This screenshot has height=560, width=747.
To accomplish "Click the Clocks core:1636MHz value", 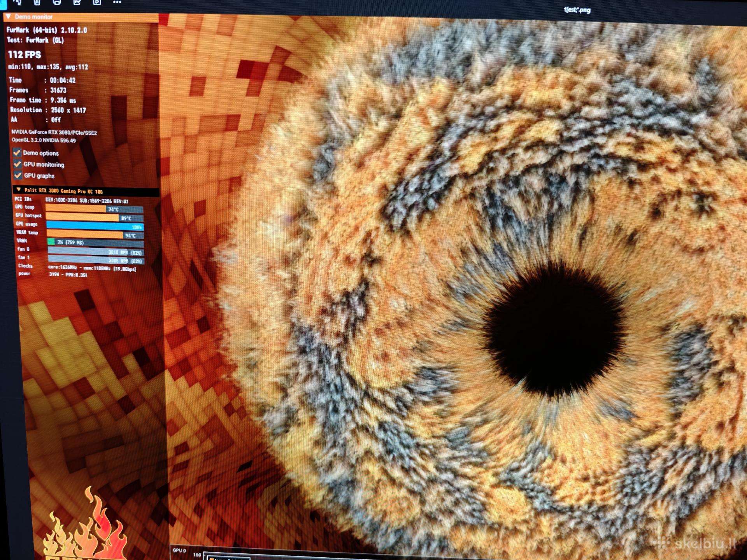I will click(92, 268).
